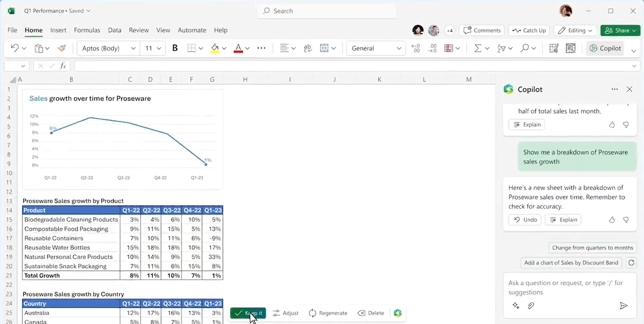
Task: Open the Data tab
Action: [114, 30]
